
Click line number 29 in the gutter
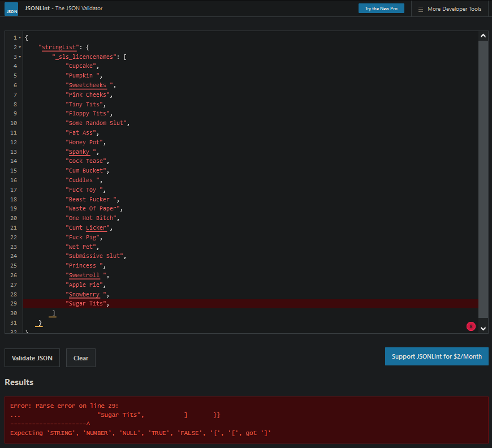coord(14,304)
